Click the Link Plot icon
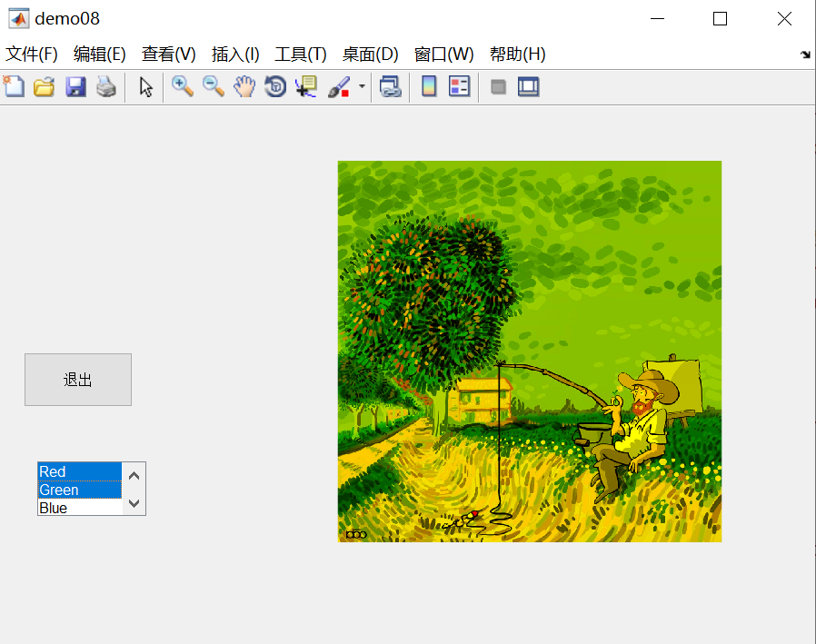 [391, 86]
